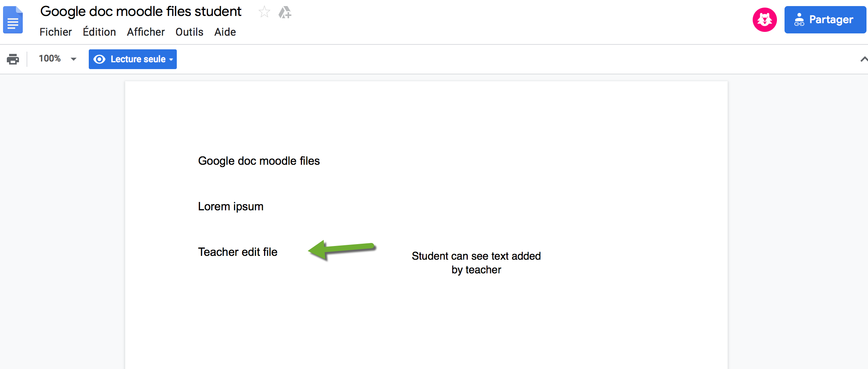Screen dimensions: 868x369
Task: Click the document title 'Google doc moodle files student'
Action: (141, 12)
